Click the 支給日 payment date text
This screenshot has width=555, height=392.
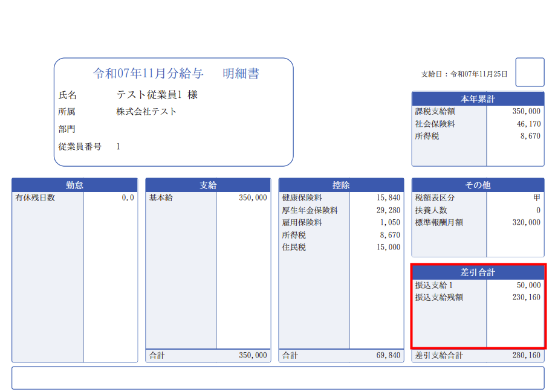[x=464, y=74]
